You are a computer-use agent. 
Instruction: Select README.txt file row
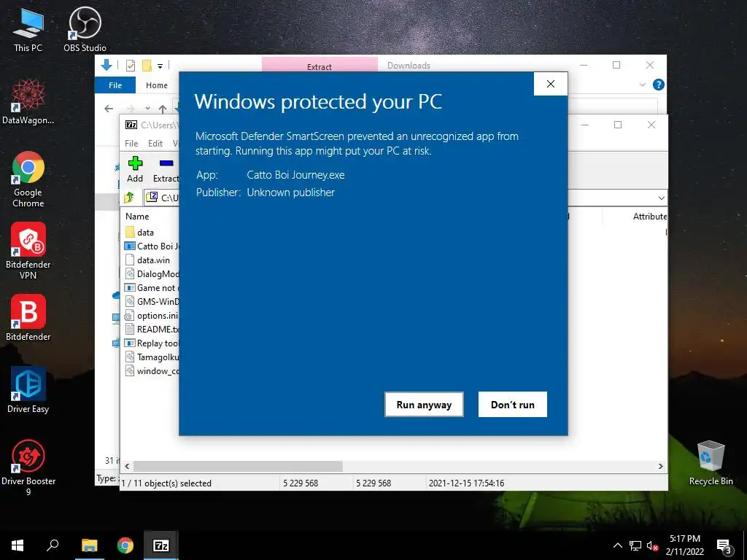(x=151, y=329)
